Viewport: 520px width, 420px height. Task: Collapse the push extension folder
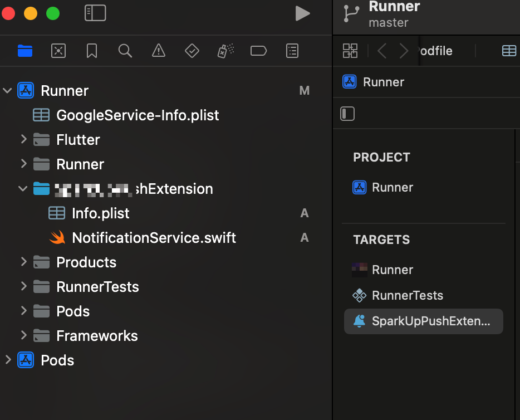[23, 189]
